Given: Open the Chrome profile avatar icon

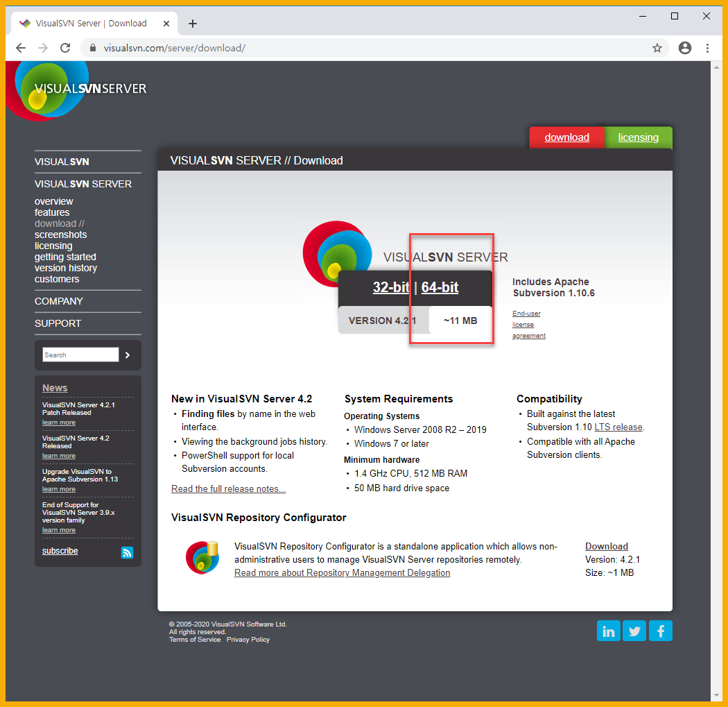Looking at the screenshot, I should click(x=685, y=48).
